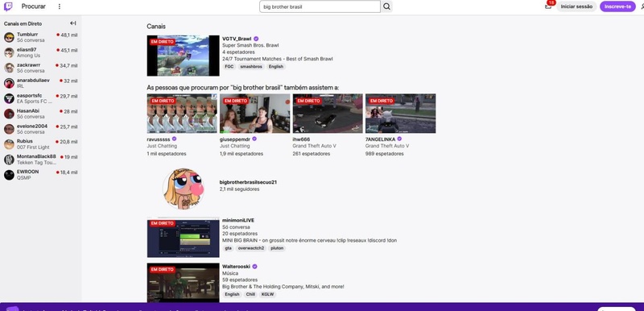Click the 'Canais' section heading
The image size is (644, 311).
[156, 27]
